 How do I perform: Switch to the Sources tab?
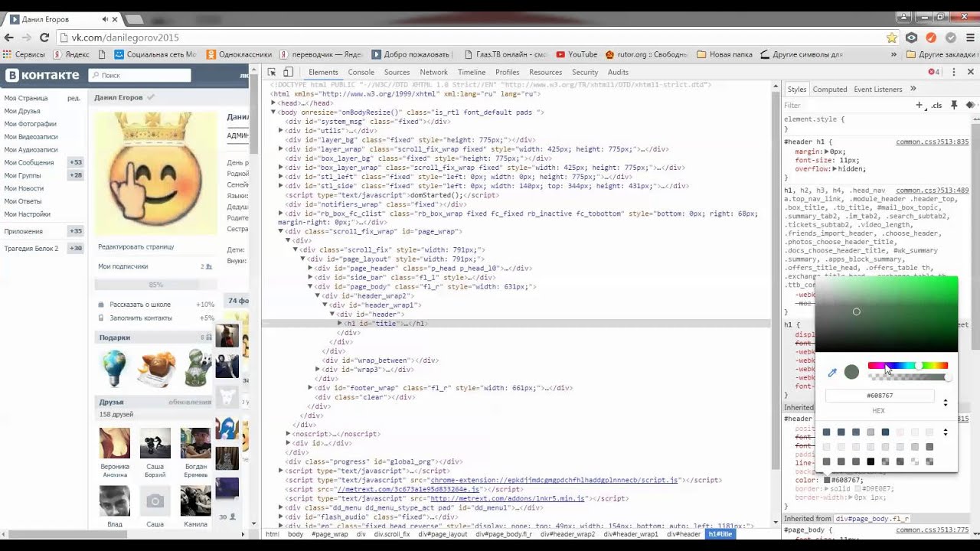[x=397, y=72]
